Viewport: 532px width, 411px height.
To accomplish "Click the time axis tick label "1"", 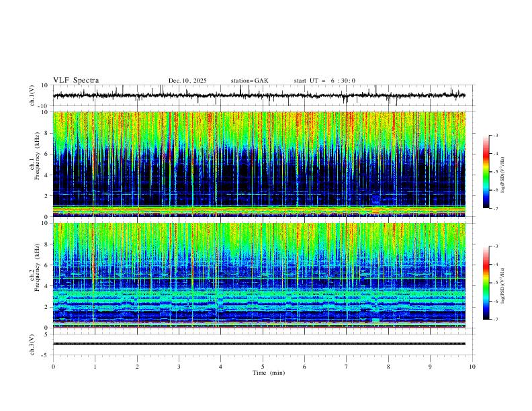I will [x=95, y=367].
